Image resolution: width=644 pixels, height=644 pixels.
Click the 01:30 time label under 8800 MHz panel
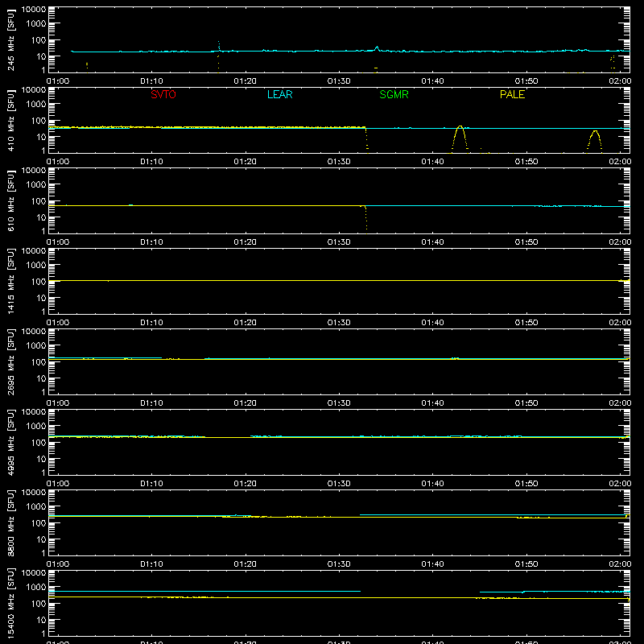click(x=339, y=564)
